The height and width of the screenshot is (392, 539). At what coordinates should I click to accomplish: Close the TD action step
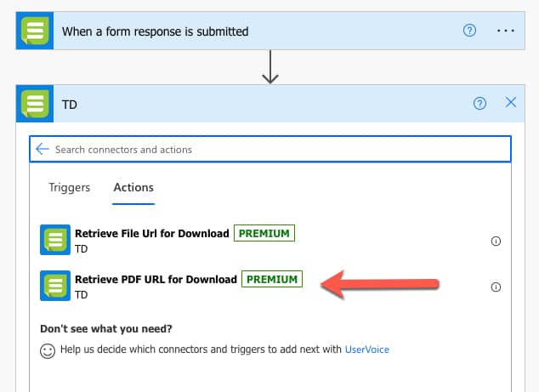(x=511, y=102)
